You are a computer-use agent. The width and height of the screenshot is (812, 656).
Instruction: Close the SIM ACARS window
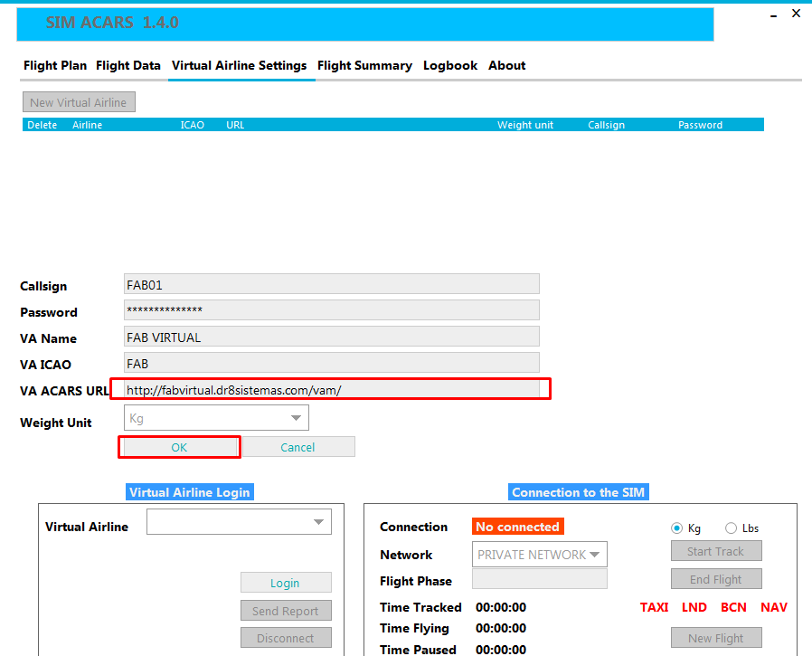796,14
